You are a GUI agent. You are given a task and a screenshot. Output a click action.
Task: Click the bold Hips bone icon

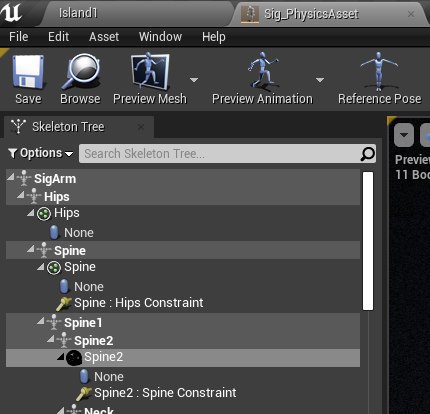[34, 196]
